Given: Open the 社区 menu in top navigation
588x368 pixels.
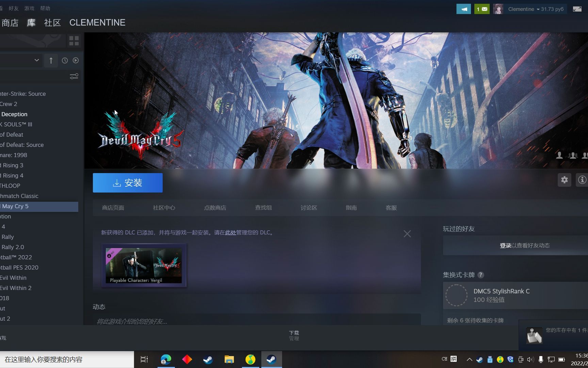Looking at the screenshot, I should 52,22.
